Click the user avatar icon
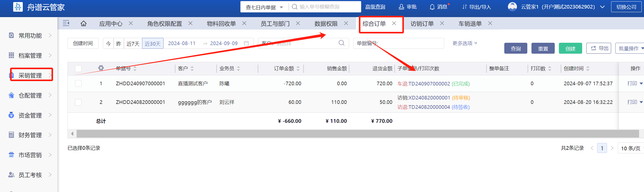Screen dimensions: 644x192 point(512,7)
